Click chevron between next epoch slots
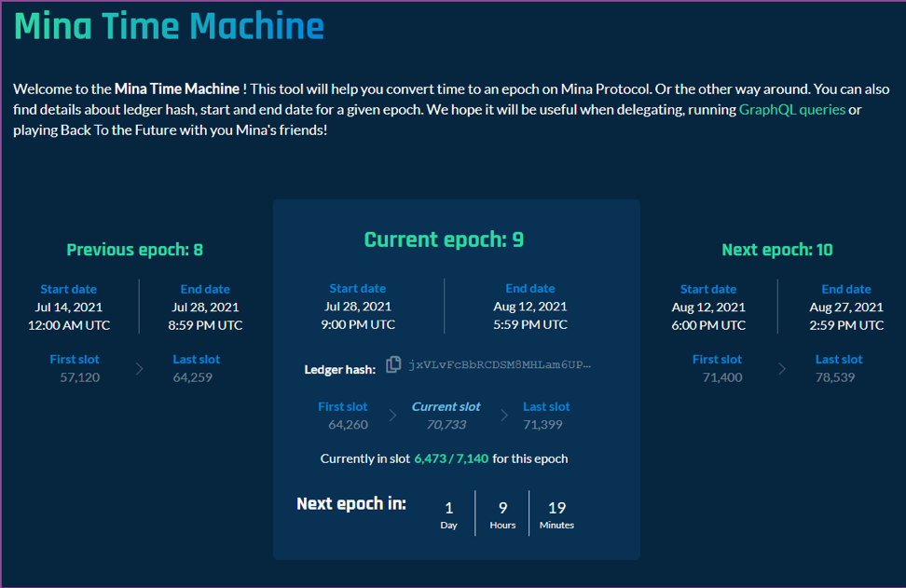This screenshot has width=906, height=588. pyautogui.click(x=782, y=368)
